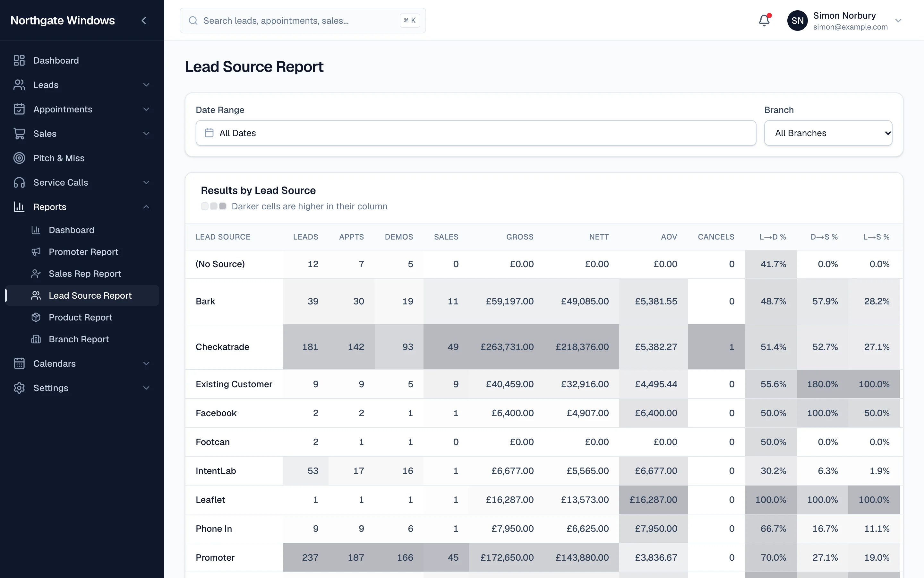924x578 pixels.
Task: Click the Settings gear icon
Action: click(19, 388)
